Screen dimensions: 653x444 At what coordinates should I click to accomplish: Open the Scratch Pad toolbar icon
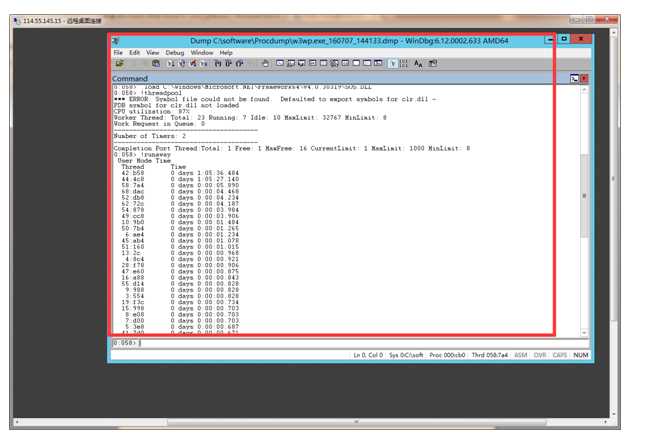tap(356, 63)
